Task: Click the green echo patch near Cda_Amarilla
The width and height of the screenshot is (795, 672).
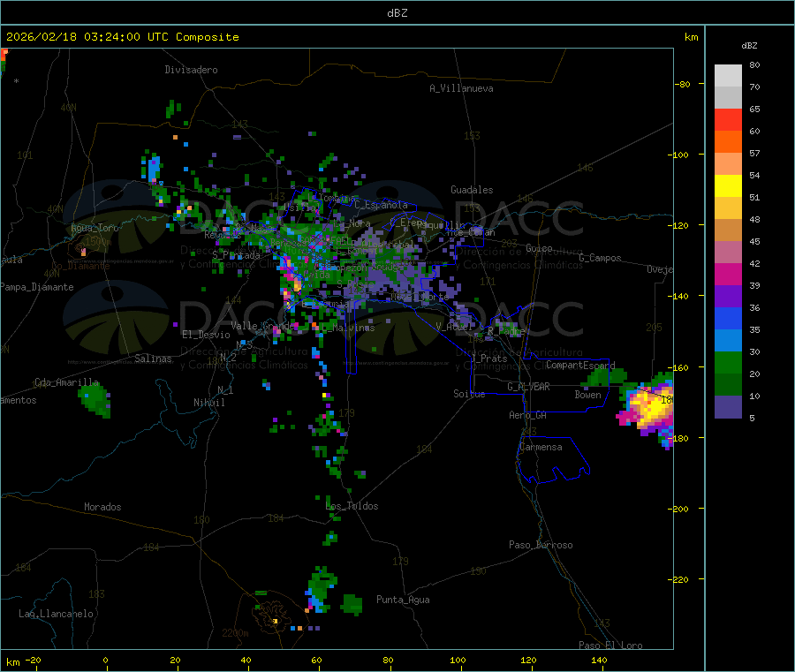Action: click(x=95, y=400)
